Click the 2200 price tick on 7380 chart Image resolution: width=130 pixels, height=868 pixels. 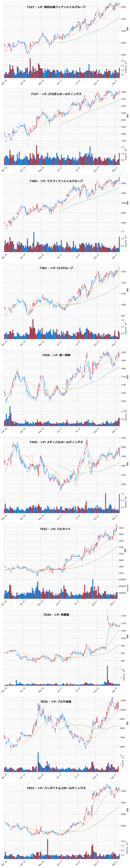124,203
